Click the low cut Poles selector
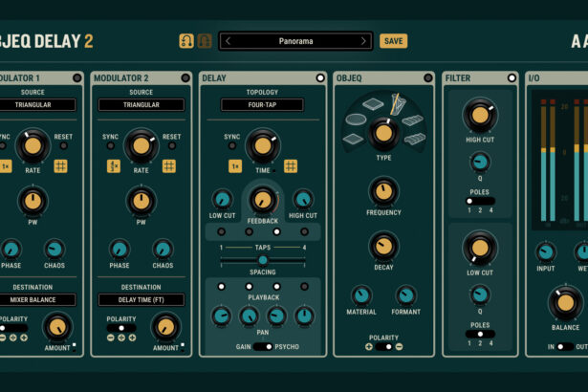Viewport: 588px width, 392px height. [480, 334]
